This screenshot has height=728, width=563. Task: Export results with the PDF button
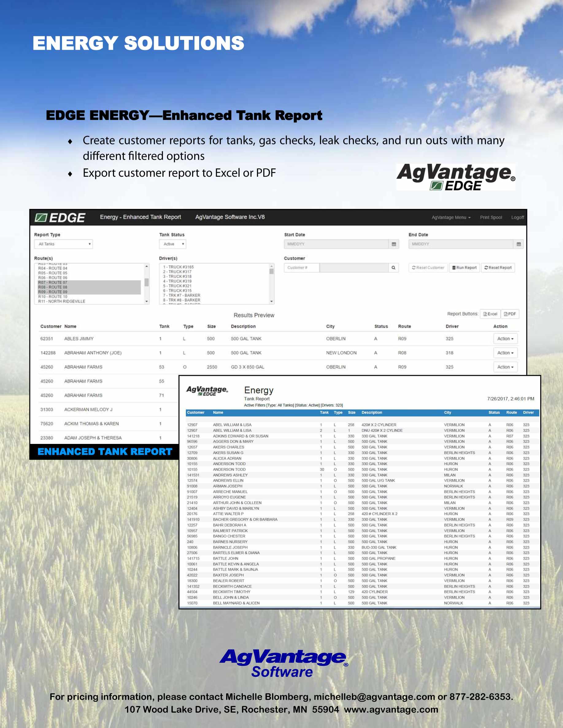click(510, 314)
